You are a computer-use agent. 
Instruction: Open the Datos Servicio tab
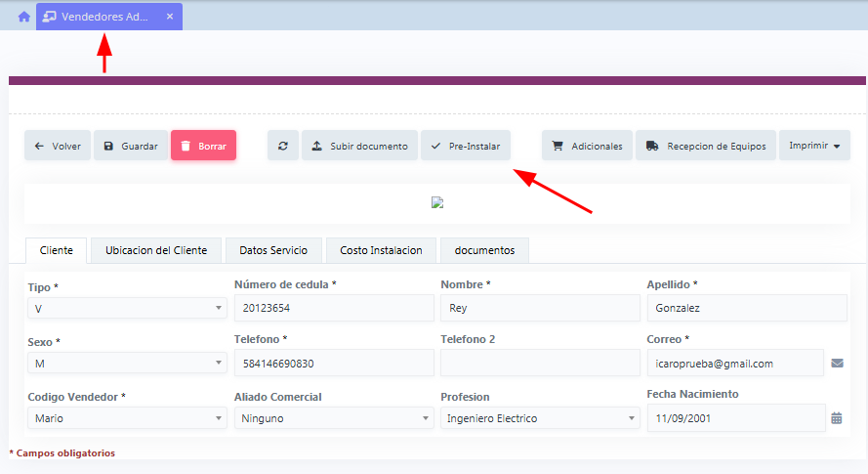273,250
